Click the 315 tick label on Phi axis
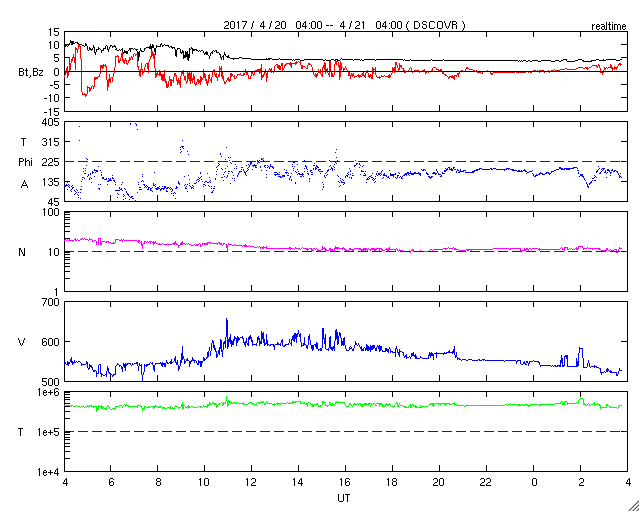The image size is (640, 512). coord(51,142)
